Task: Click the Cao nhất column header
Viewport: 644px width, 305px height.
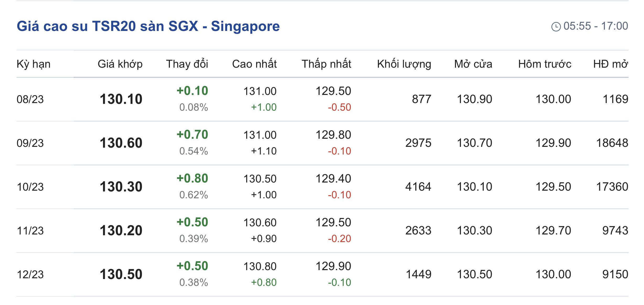Action: 254,64
